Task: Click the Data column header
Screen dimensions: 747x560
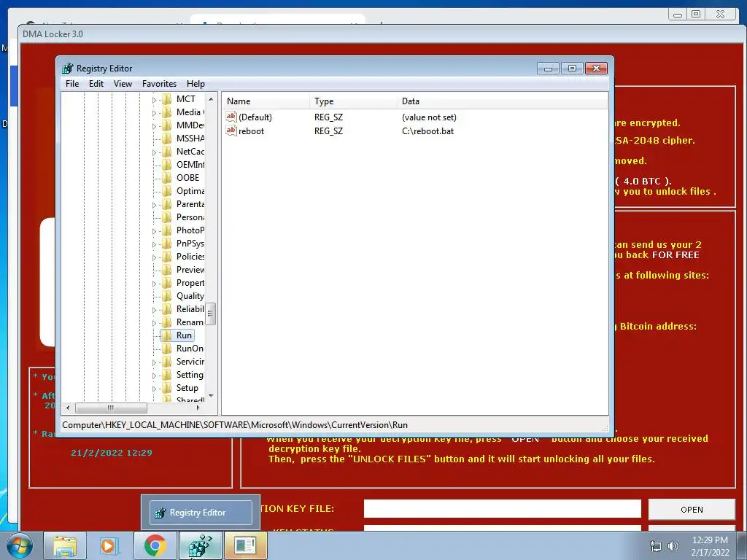Action: (x=503, y=101)
